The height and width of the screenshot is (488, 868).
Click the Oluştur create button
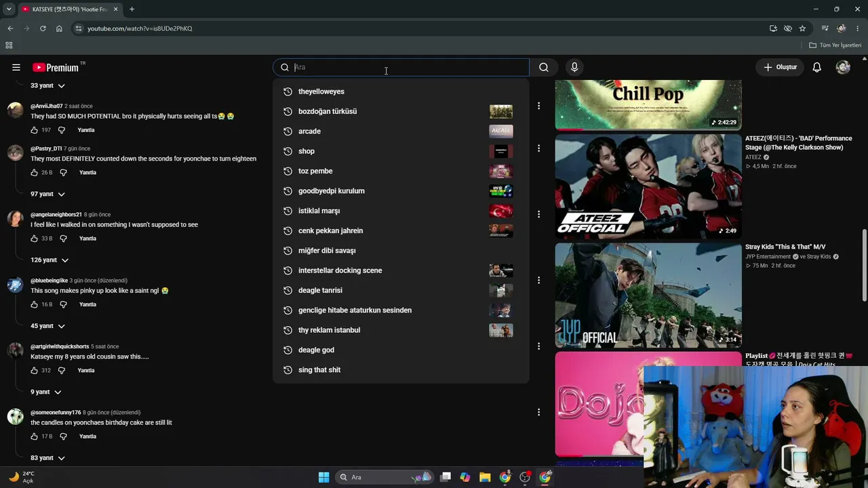coord(781,67)
